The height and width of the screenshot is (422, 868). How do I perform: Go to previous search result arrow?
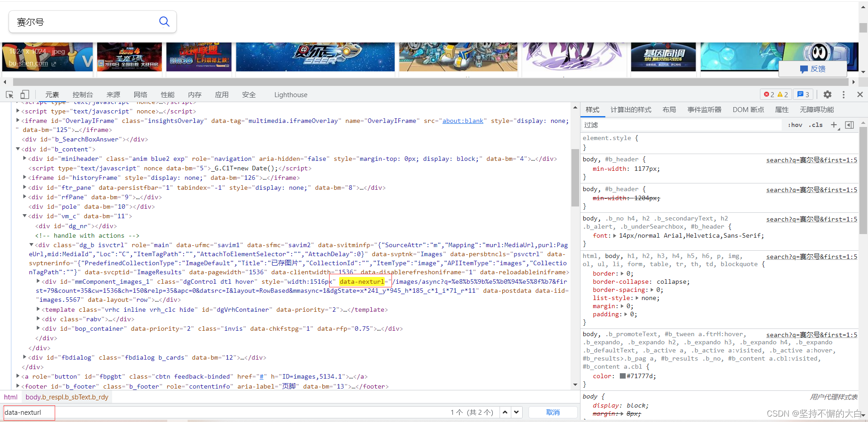505,412
